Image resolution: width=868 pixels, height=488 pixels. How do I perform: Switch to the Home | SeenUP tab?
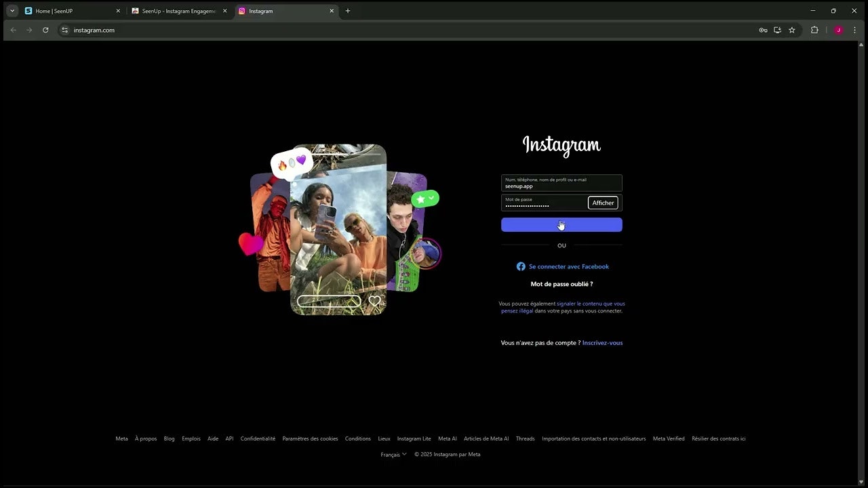(72, 11)
